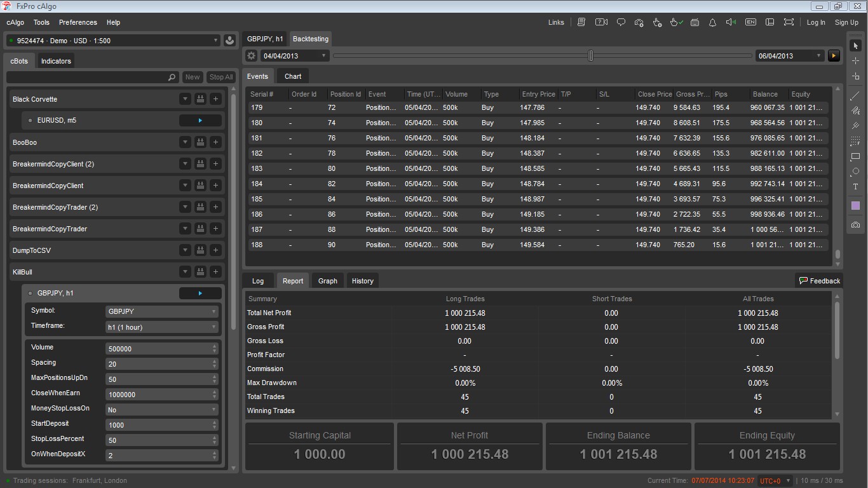Open the Help menu
The height and width of the screenshot is (488, 868).
click(x=113, y=22)
